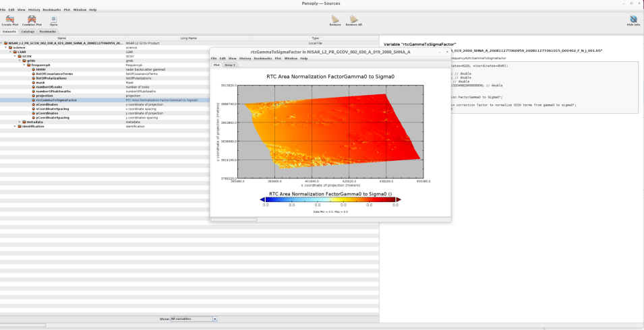
Task: Click the Remove toolbar icon
Action: pyautogui.click(x=335, y=19)
